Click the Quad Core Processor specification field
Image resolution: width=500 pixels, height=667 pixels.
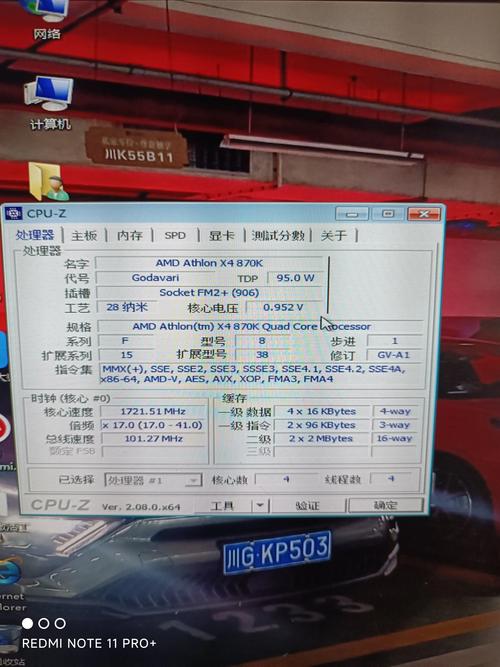point(260,326)
